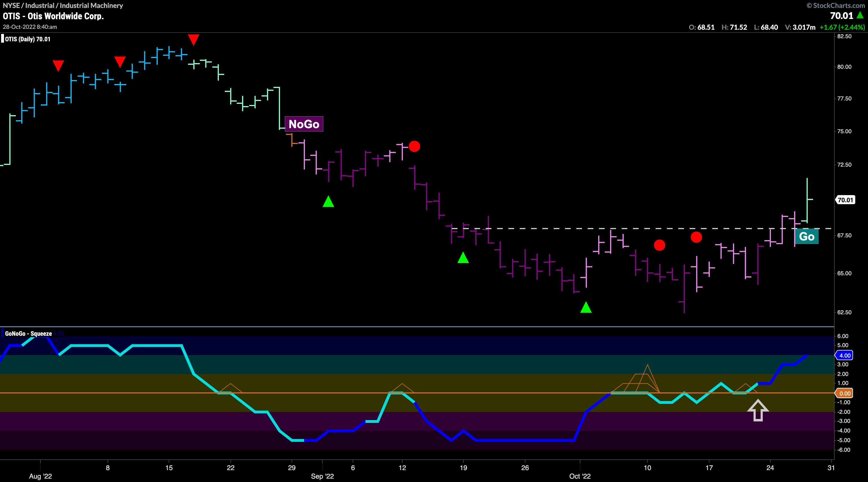
Task: Click the green up triangle at the October 3 low
Action: (586, 307)
